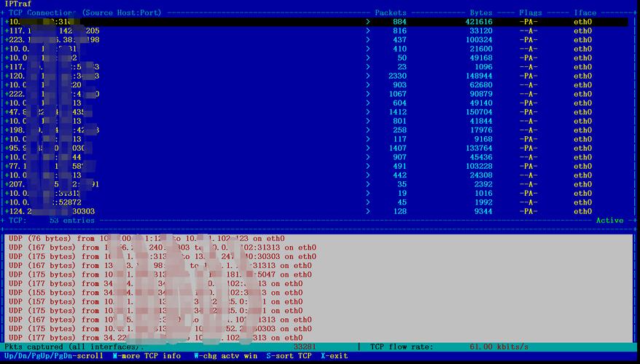
Task: Click the bytes value 9344
Action: 483,212
